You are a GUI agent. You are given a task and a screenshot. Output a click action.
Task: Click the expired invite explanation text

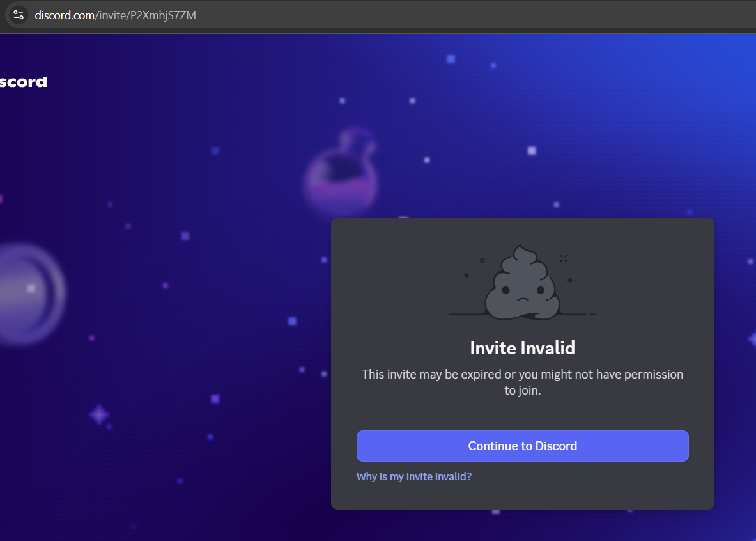(x=522, y=382)
